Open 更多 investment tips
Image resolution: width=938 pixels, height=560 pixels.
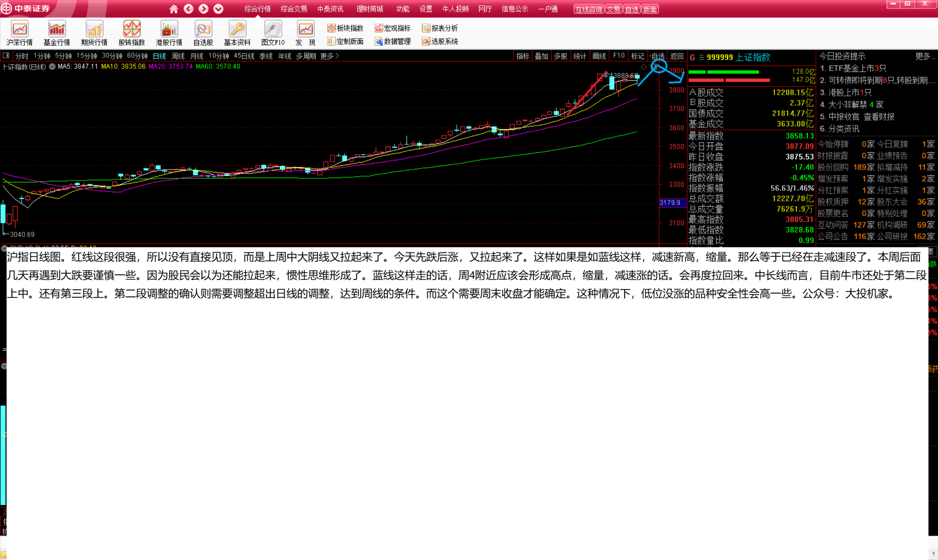(x=925, y=56)
